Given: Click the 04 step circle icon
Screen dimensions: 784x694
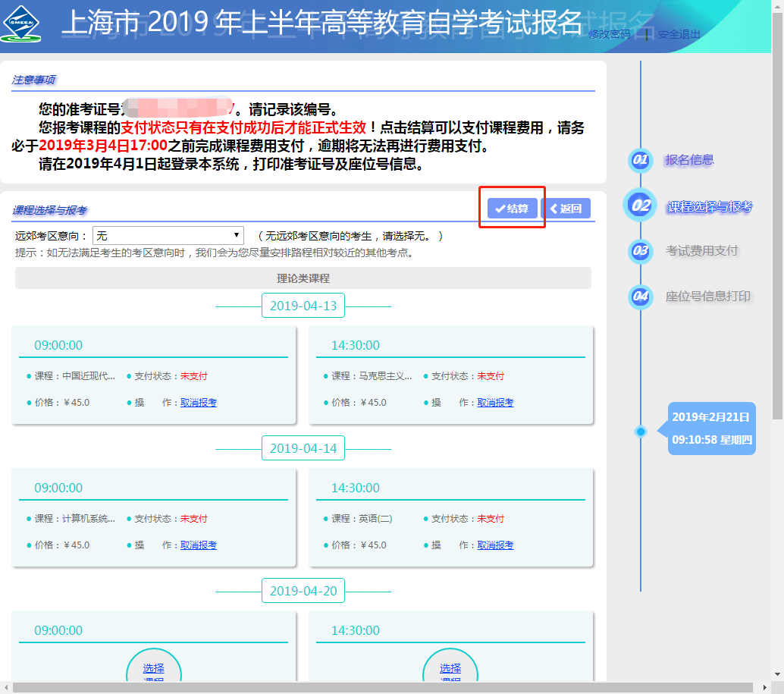Looking at the screenshot, I should pos(641,297).
